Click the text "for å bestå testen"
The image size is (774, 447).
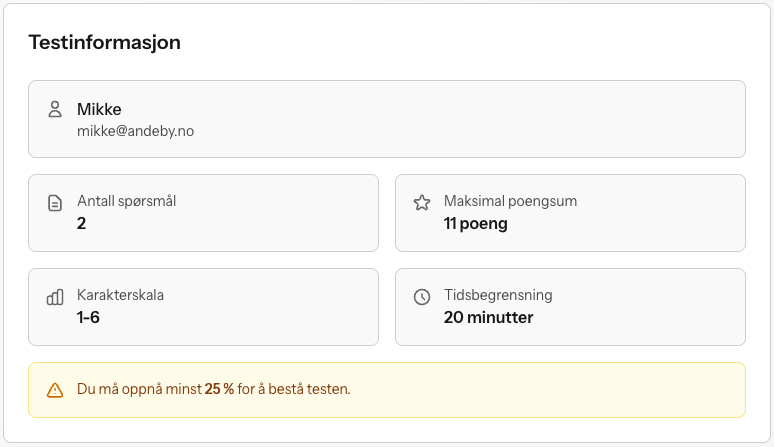click(294, 389)
